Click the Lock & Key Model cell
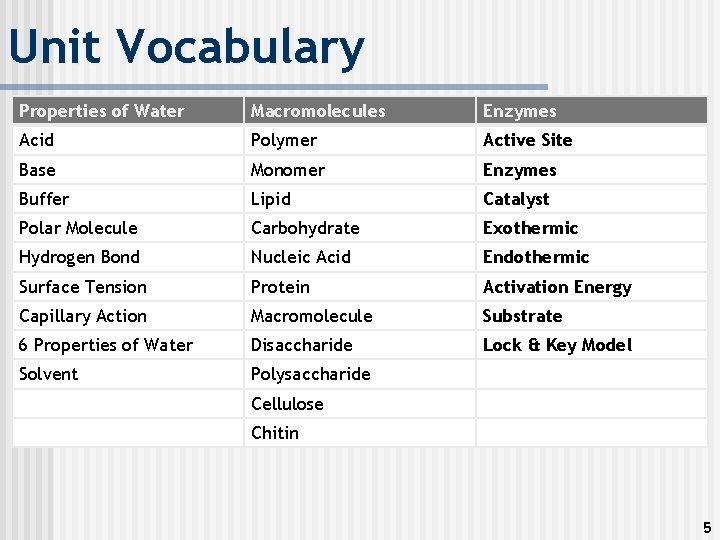This screenshot has width=720, height=540. [557, 345]
